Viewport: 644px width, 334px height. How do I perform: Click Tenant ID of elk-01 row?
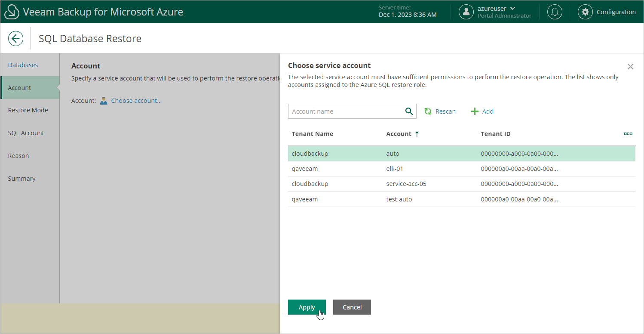click(519, 169)
